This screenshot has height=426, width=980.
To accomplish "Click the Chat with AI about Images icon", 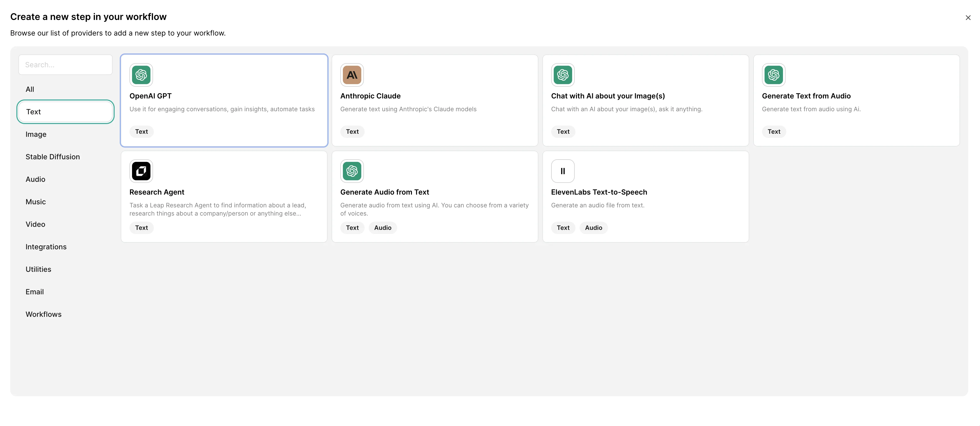I will [x=563, y=75].
